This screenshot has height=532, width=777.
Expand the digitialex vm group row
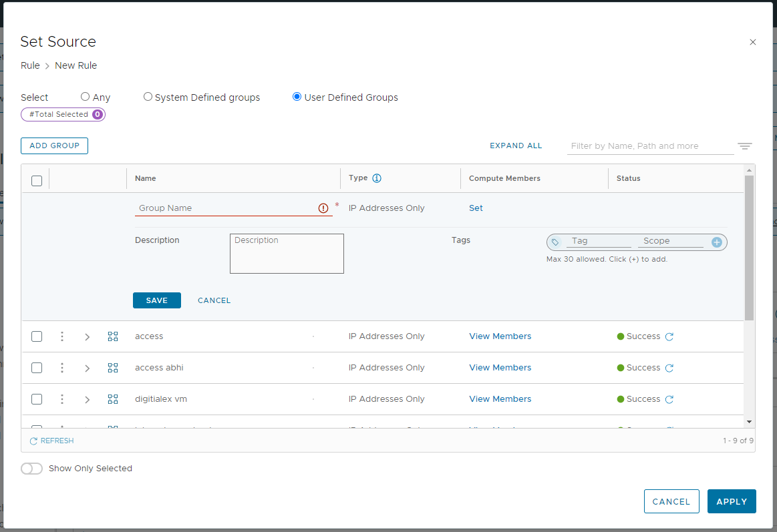pyautogui.click(x=87, y=400)
